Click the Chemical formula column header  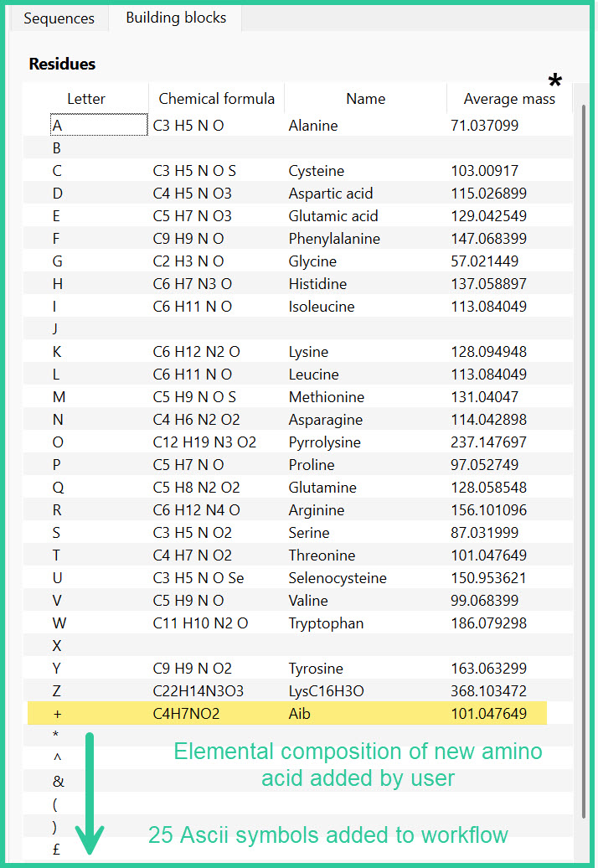(216, 99)
